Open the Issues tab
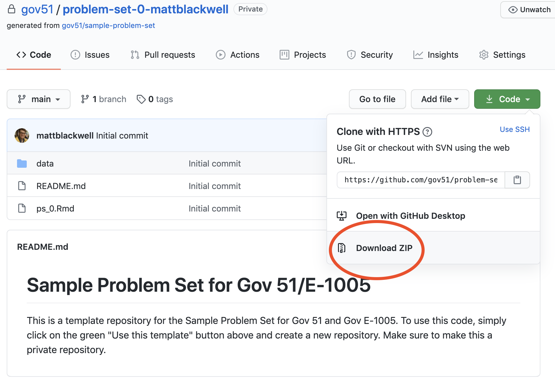The width and height of the screenshot is (555, 392). coord(90,55)
